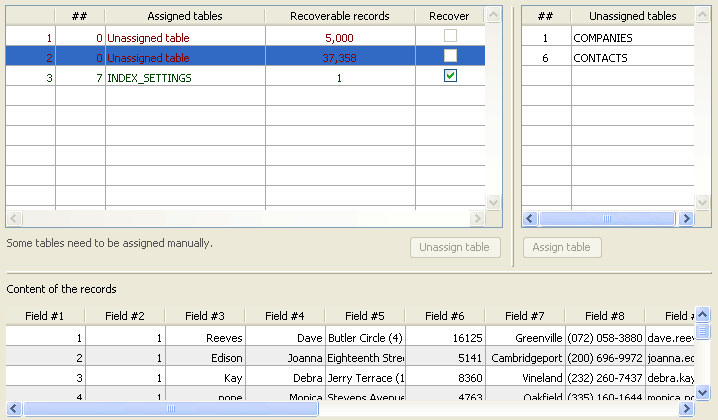
Task: Click horizontal scrollbar thumb under records content
Action: coord(170,408)
